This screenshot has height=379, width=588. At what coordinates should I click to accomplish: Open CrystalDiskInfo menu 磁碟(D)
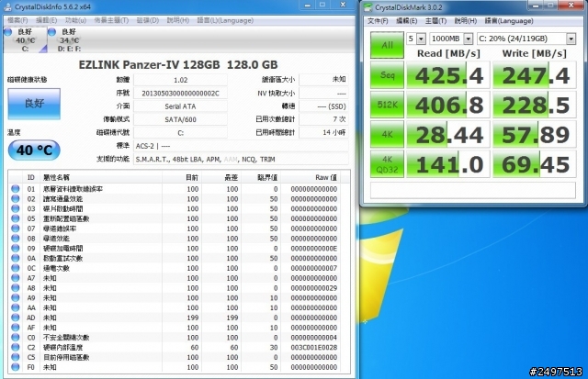coord(148,20)
